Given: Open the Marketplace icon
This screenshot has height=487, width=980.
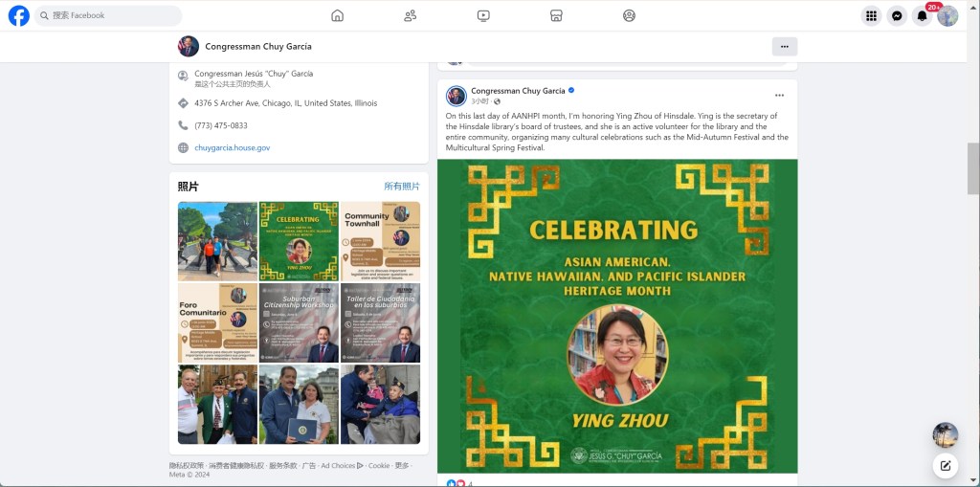Looking at the screenshot, I should (556, 15).
